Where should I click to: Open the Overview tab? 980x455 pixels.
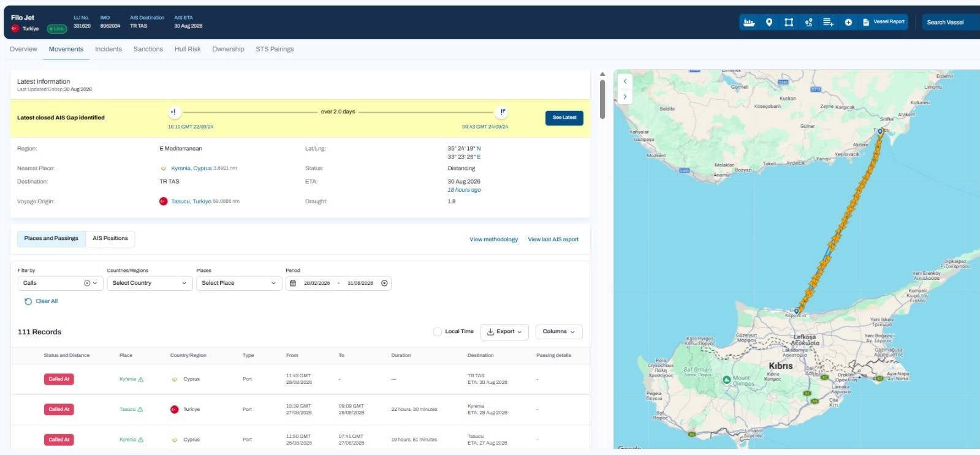coord(23,49)
